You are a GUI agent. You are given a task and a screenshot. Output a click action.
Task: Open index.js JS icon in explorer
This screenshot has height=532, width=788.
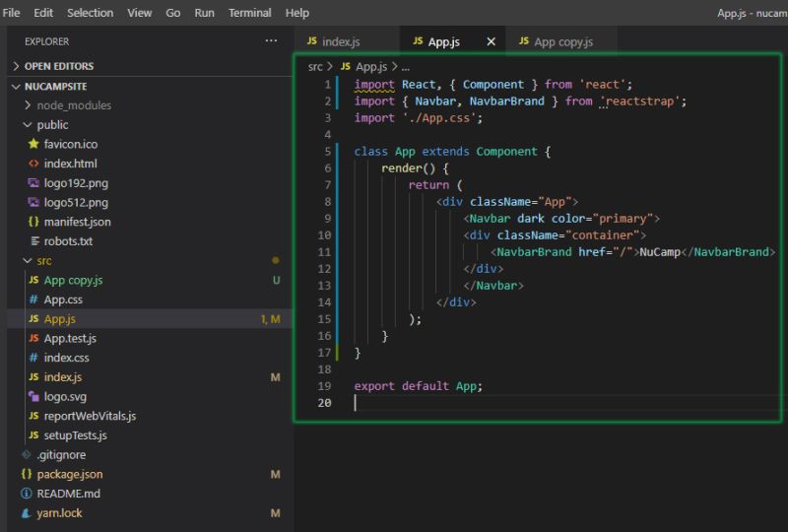[x=33, y=377]
